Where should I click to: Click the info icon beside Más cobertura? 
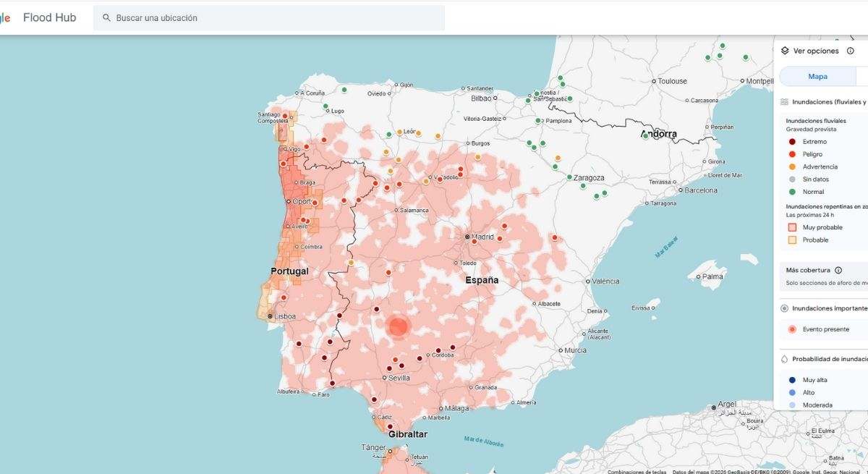coord(838,270)
